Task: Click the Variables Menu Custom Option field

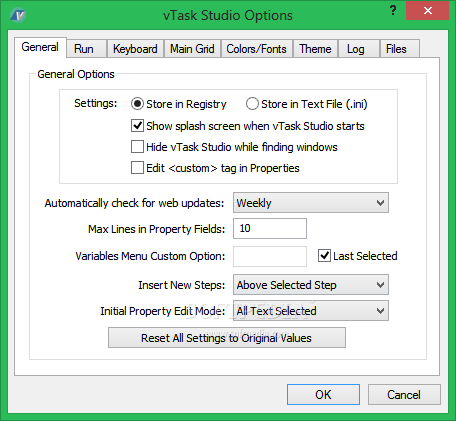Action: click(x=270, y=256)
